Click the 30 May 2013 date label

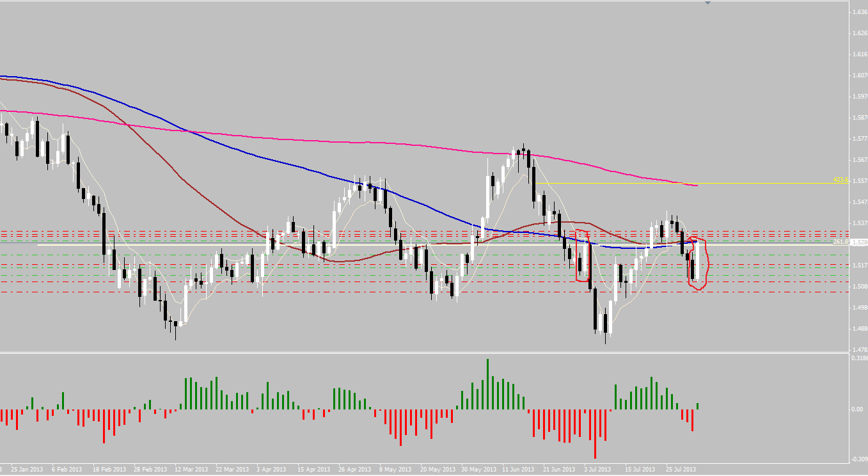[x=480, y=469]
